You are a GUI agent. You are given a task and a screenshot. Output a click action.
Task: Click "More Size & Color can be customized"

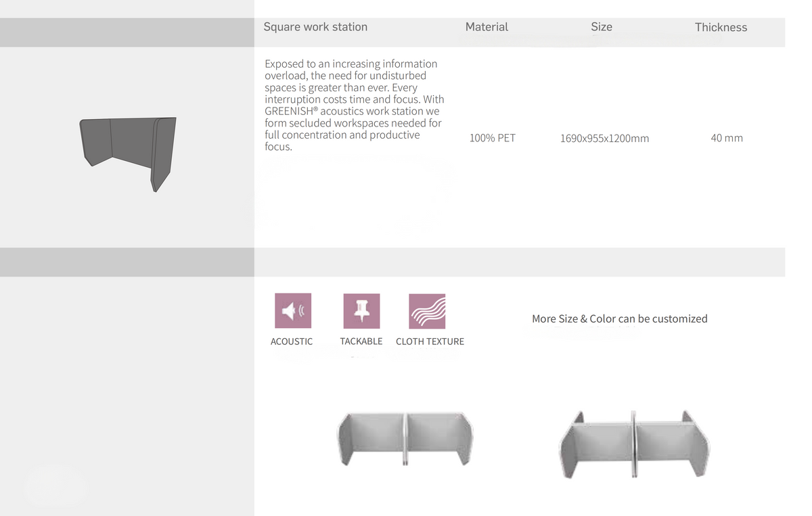point(620,319)
